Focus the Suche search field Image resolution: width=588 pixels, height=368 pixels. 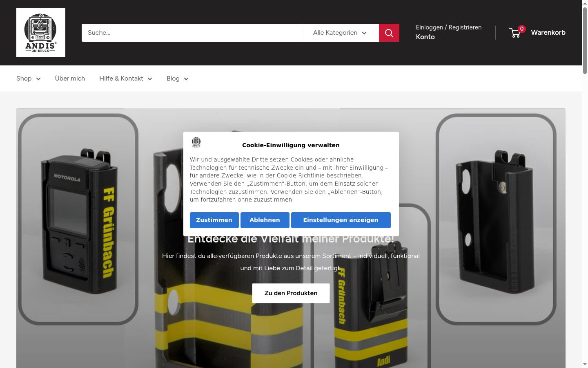tap(192, 33)
